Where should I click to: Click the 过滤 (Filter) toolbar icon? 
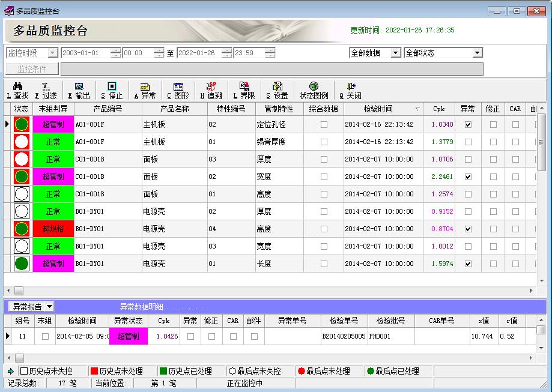(46, 87)
